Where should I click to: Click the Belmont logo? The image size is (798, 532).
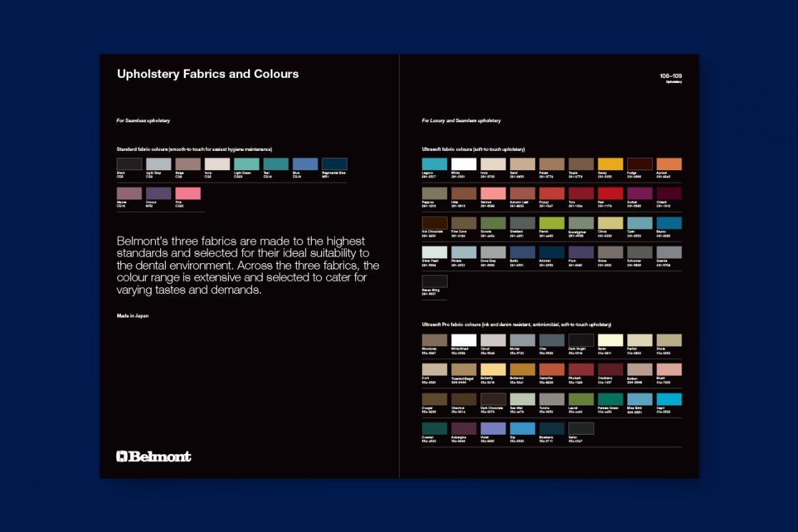(x=154, y=456)
